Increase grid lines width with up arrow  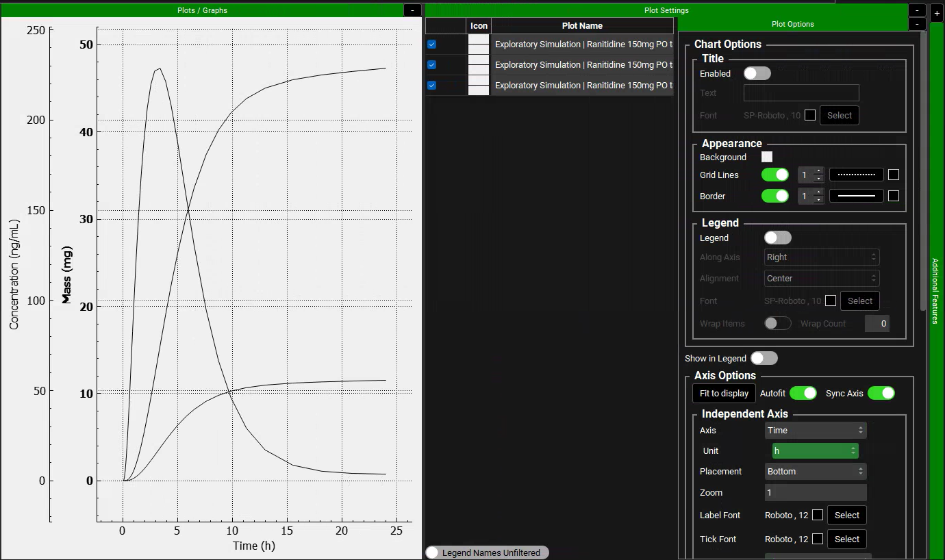pos(818,171)
